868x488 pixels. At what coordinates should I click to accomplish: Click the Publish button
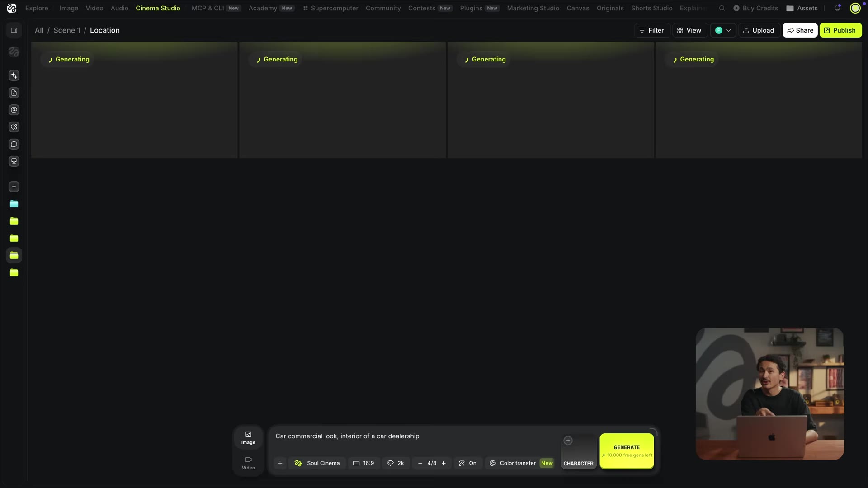tap(840, 30)
